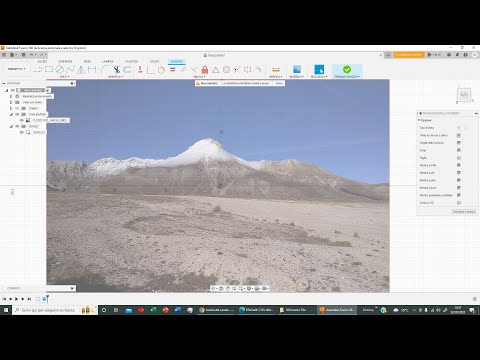The width and height of the screenshot is (480, 360).
Task: Toggle visibility of Sketch1 in browser
Action: tap(22, 132)
